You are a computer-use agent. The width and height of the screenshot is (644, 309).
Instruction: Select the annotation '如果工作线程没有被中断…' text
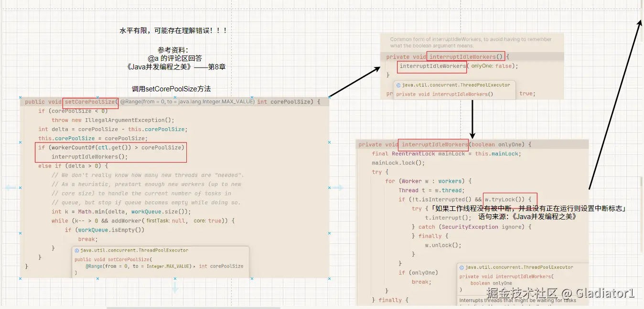(x=529, y=209)
